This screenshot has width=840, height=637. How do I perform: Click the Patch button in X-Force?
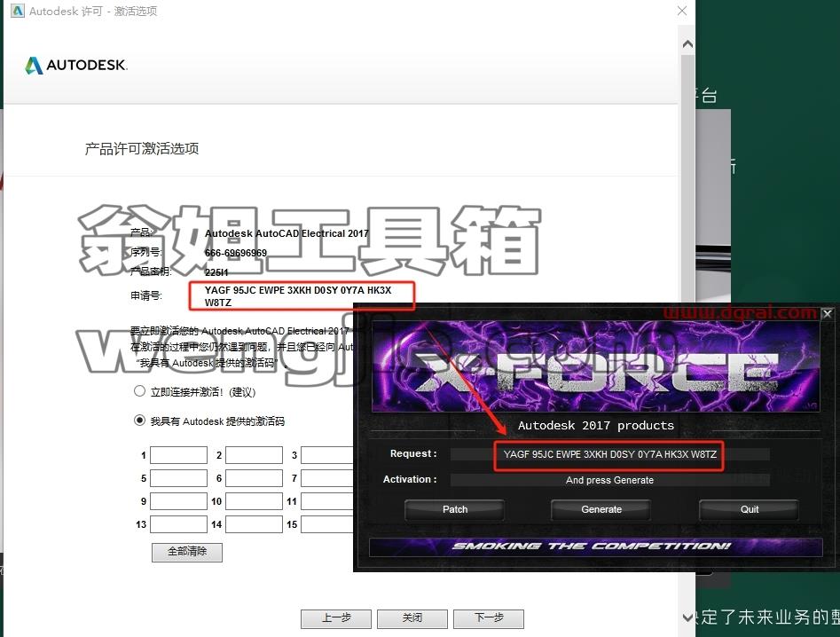click(455, 509)
